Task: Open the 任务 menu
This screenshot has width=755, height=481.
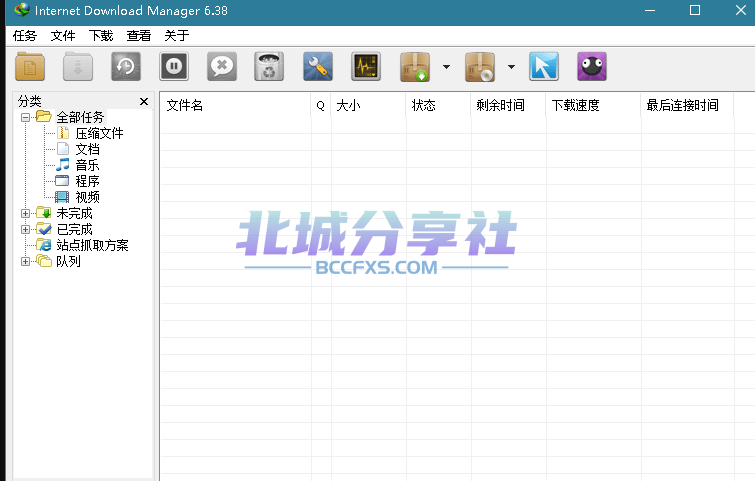Action: tap(25, 35)
